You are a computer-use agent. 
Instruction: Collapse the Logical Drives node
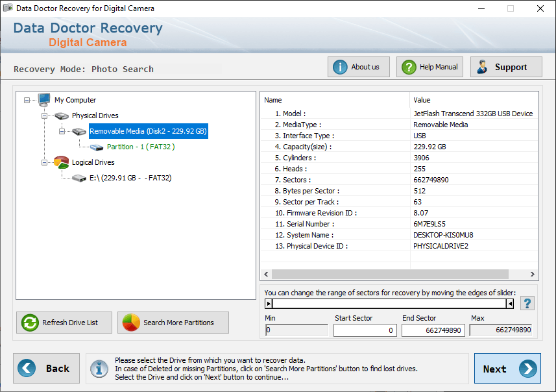[x=44, y=162]
